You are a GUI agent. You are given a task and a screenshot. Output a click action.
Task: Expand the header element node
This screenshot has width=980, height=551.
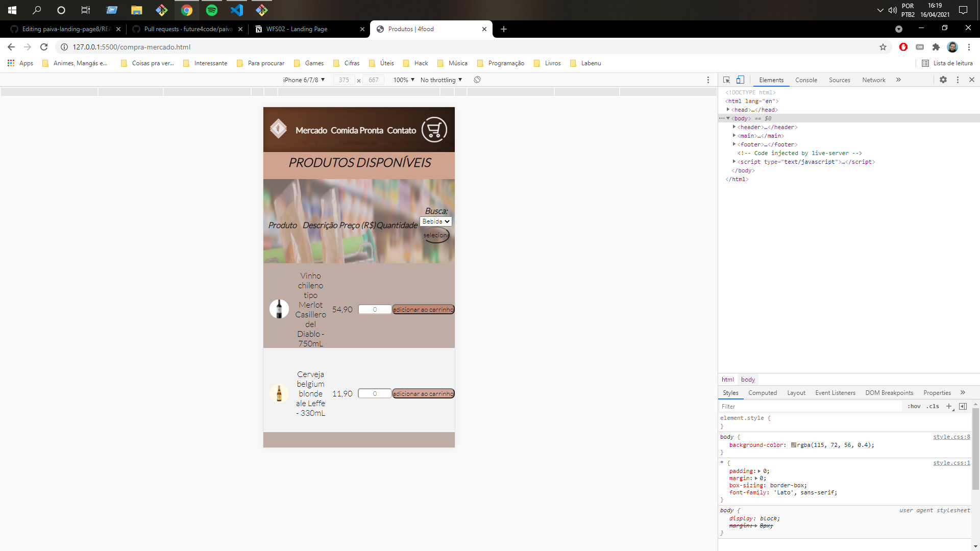[x=734, y=127]
